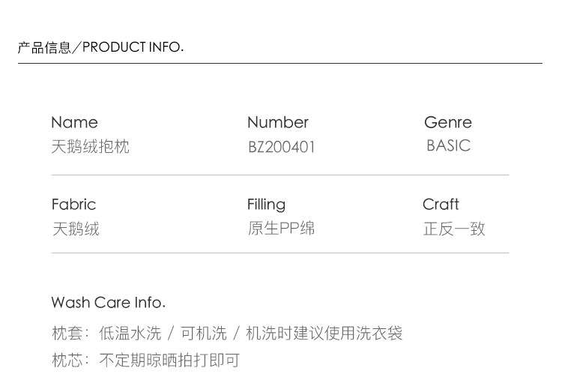The height and width of the screenshot is (392, 562).
Task: Click the 枕套 pillowcase label
Action: tap(67, 334)
